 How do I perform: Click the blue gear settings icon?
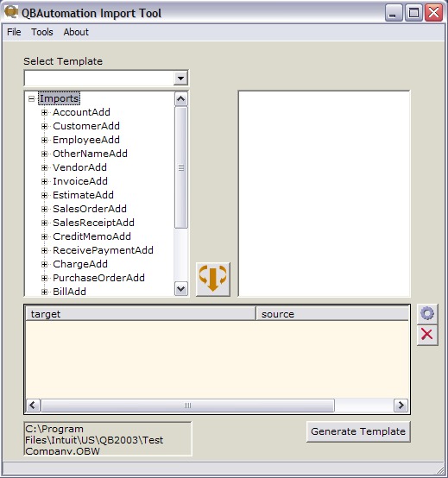pyautogui.click(x=427, y=313)
